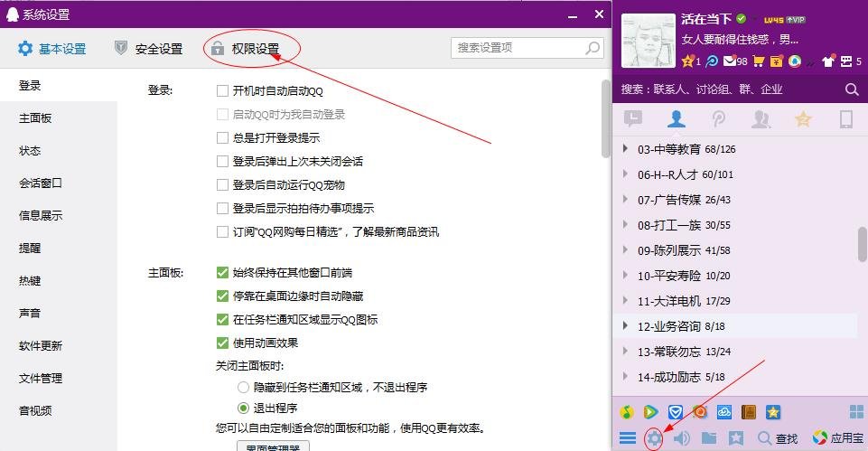Open the conversations tab speech-bubble icon
This screenshot has width=868, height=451.
click(x=633, y=118)
